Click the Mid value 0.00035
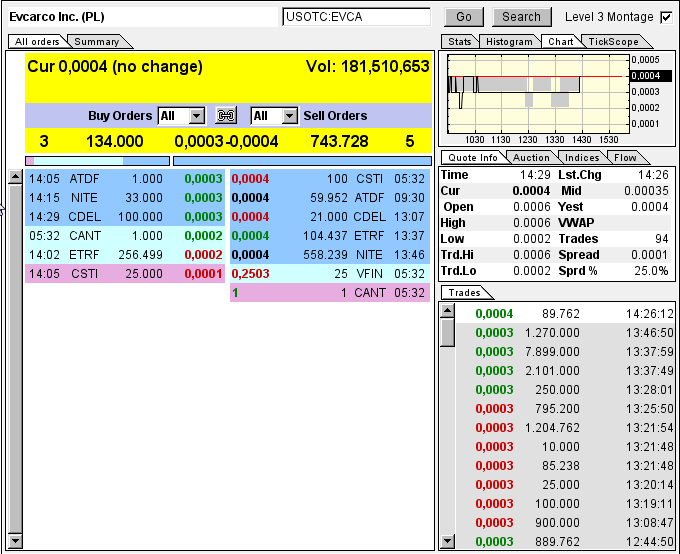This screenshot has width=680, height=554. [x=646, y=191]
